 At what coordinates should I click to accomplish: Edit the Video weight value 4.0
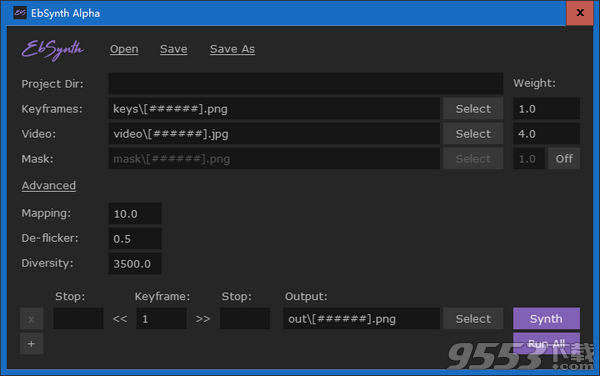(x=546, y=134)
